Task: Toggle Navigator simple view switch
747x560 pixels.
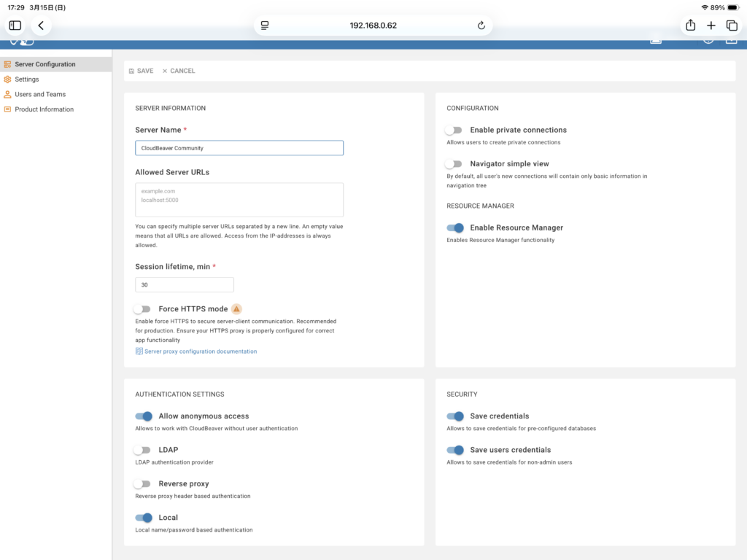Action: click(454, 164)
